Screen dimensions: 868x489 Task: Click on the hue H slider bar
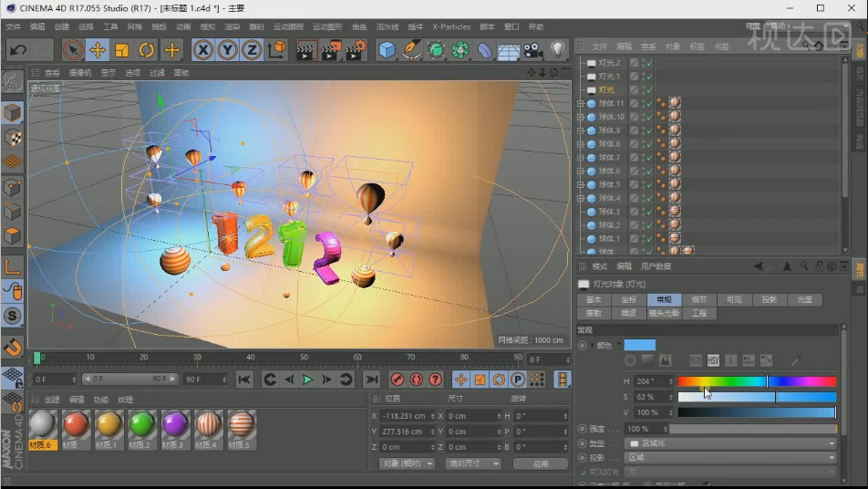(757, 381)
